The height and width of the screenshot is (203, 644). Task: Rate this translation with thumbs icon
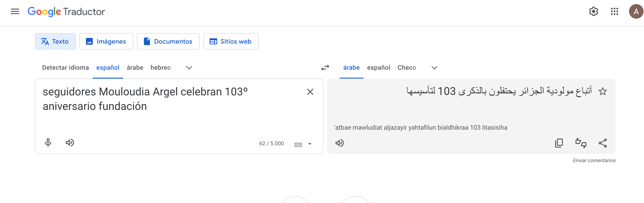click(x=581, y=143)
